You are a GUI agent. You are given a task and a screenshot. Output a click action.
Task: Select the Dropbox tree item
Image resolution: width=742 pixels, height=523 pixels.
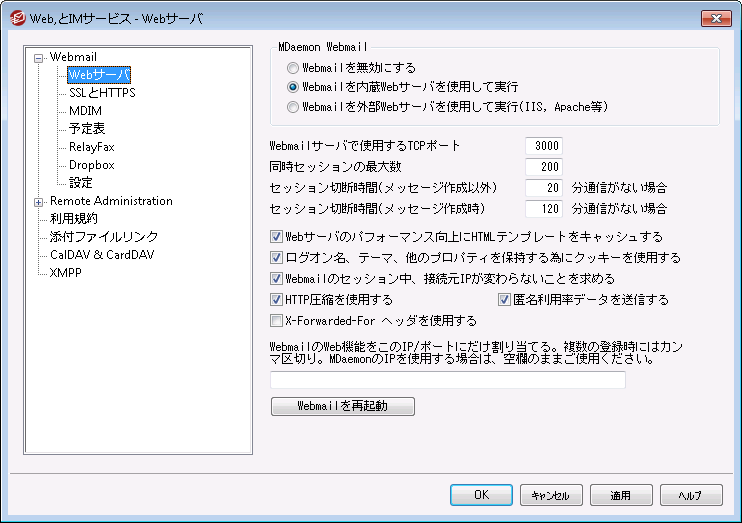(91, 165)
